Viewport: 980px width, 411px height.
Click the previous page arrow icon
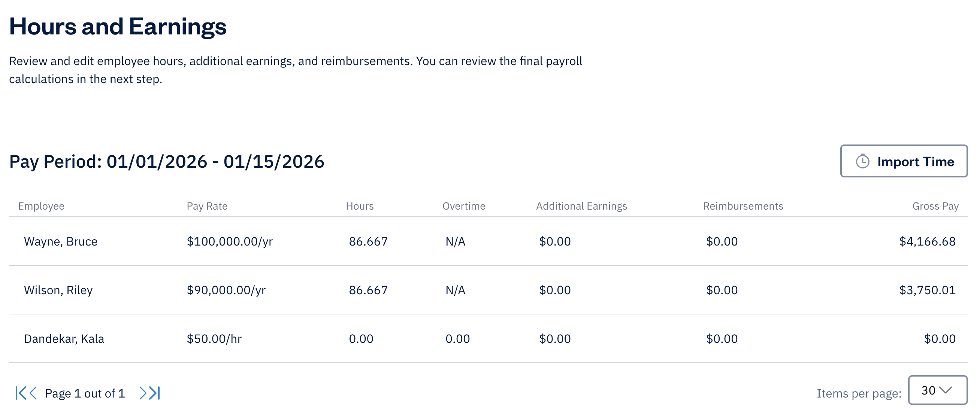pos(33,393)
